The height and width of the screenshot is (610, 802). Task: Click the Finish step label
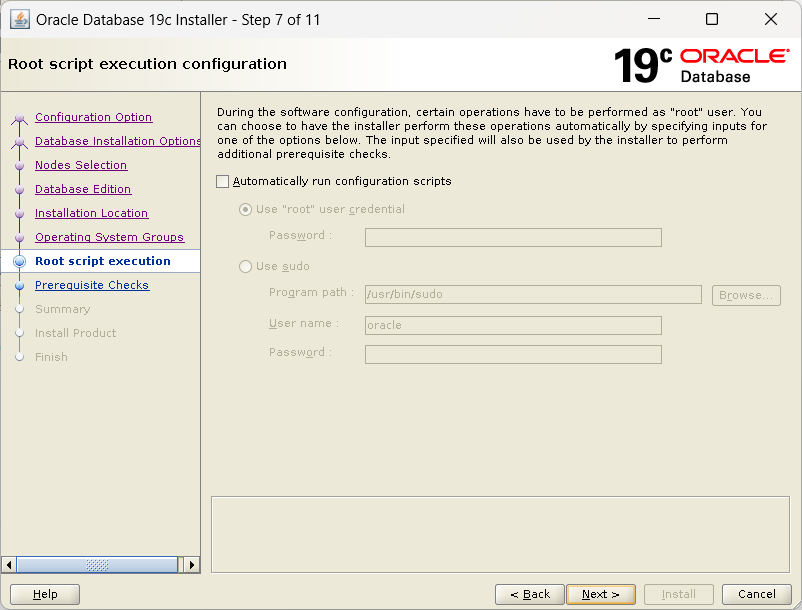(x=51, y=357)
